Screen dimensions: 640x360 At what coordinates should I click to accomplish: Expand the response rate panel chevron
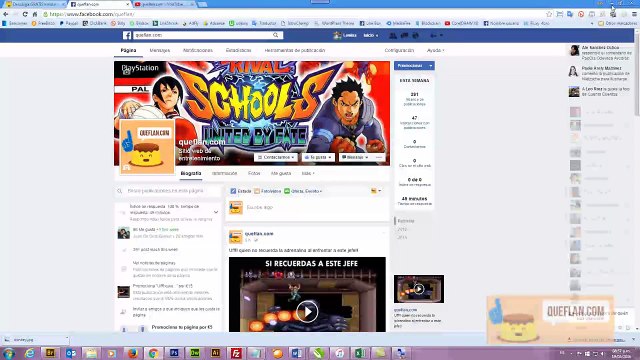(216, 212)
